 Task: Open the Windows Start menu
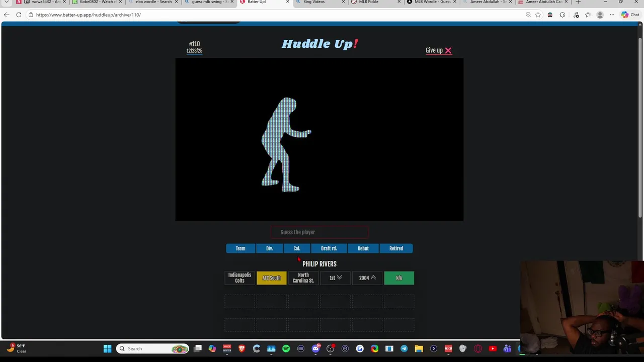107,348
